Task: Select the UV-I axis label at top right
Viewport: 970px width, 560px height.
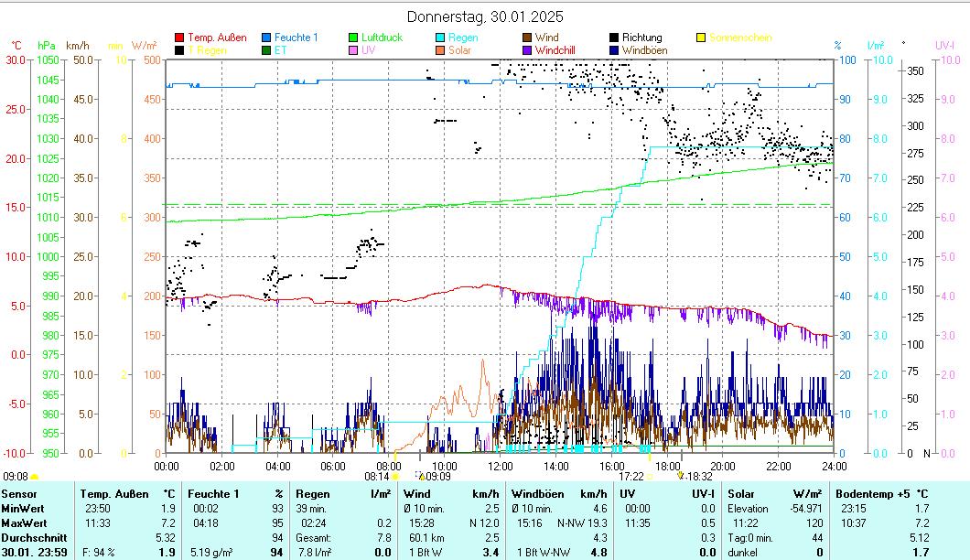Action: [944, 45]
